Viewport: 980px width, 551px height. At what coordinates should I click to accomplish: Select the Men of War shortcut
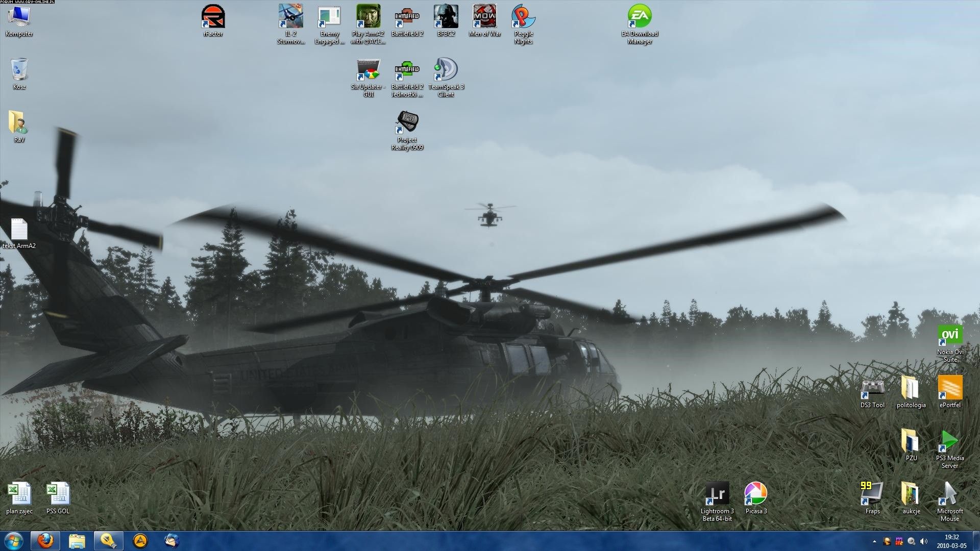pyautogui.click(x=484, y=18)
